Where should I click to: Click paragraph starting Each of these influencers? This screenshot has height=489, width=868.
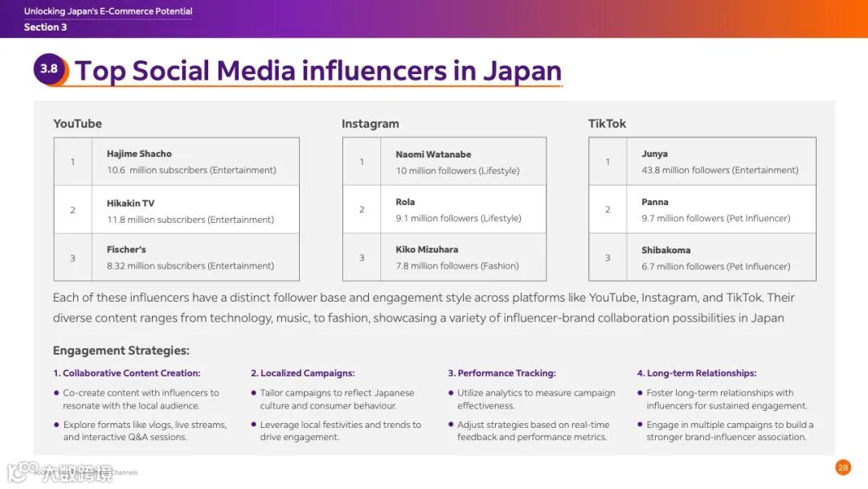coord(424,308)
